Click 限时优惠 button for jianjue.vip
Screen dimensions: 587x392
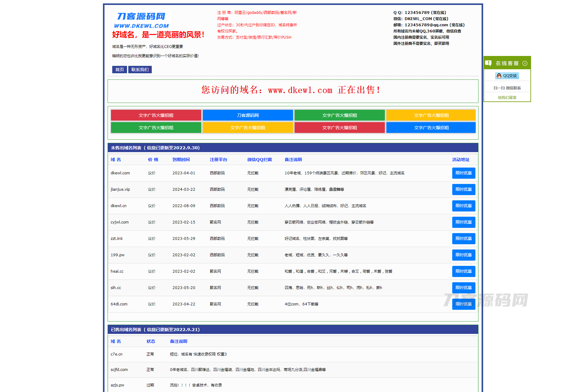(463, 190)
